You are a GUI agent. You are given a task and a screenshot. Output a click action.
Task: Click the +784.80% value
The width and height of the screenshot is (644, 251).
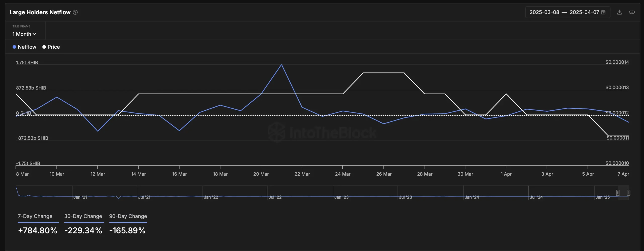(x=38, y=231)
